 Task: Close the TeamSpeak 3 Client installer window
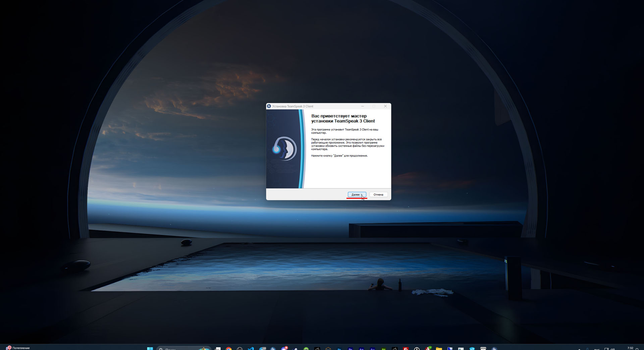385,106
